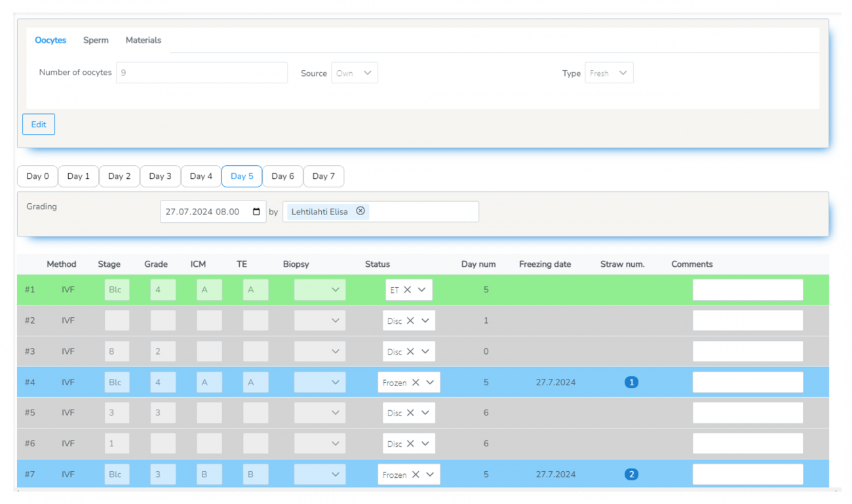Select the Day 6 tab
Image resolution: width=852 pixels, height=504 pixels.
pos(282,176)
